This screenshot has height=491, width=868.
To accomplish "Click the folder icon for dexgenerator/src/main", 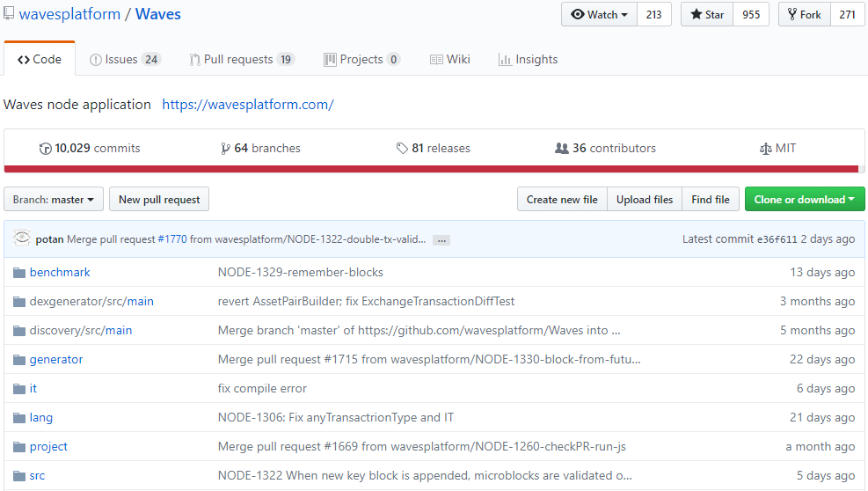I will [19, 302].
